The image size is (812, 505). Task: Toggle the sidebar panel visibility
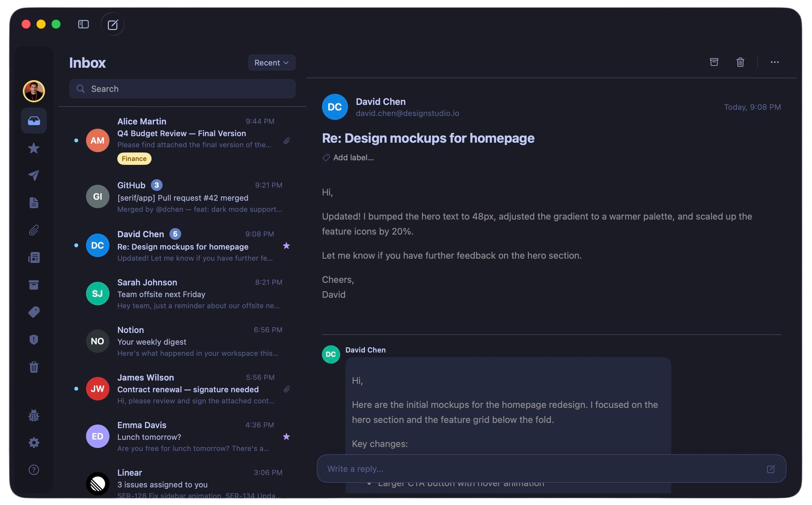click(x=83, y=24)
